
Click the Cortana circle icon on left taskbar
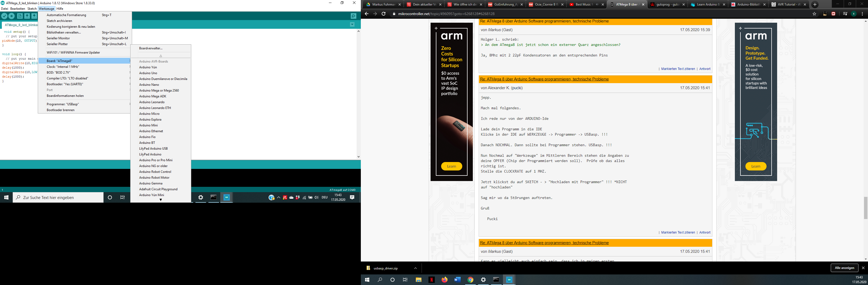click(110, 197)
